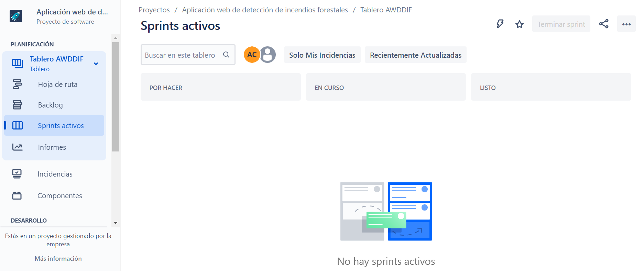Click the Más información link
644x271 pixels.
click(58, 258)
